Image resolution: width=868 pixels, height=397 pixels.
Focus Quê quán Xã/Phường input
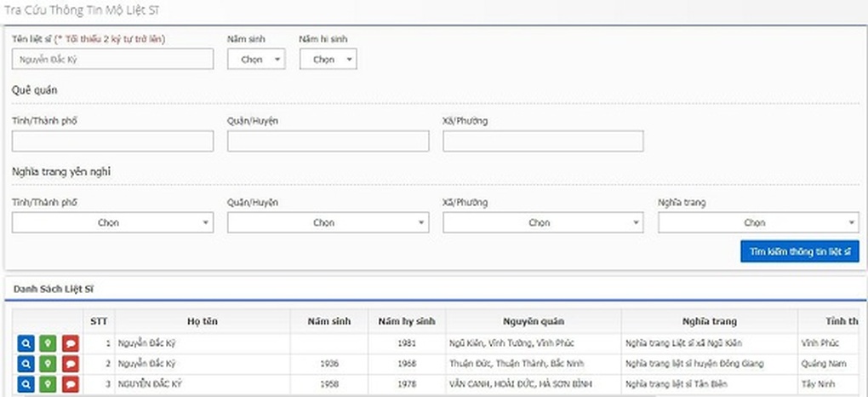(543, 141)
